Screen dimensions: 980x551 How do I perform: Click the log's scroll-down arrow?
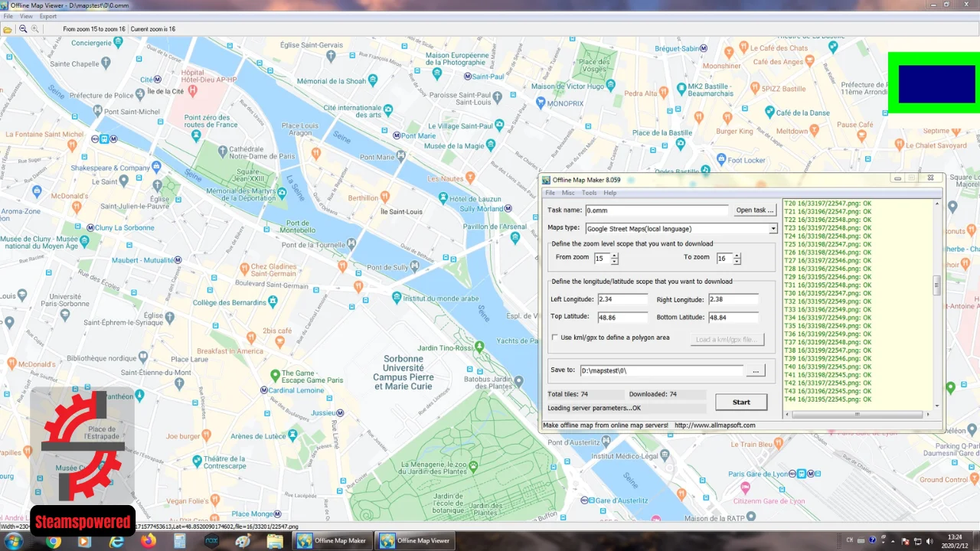(x=936, y=406)
